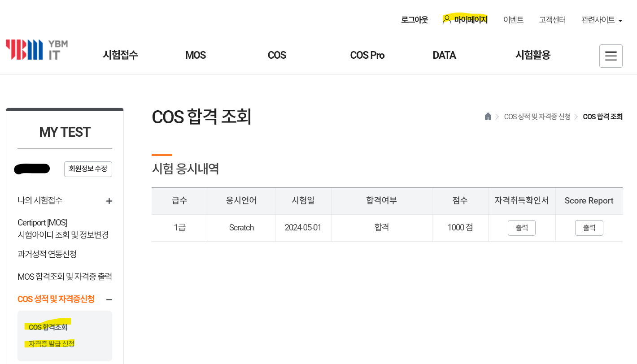Open 마이페이지
This screenshot has height=364, width=637.
click(471, 20)
